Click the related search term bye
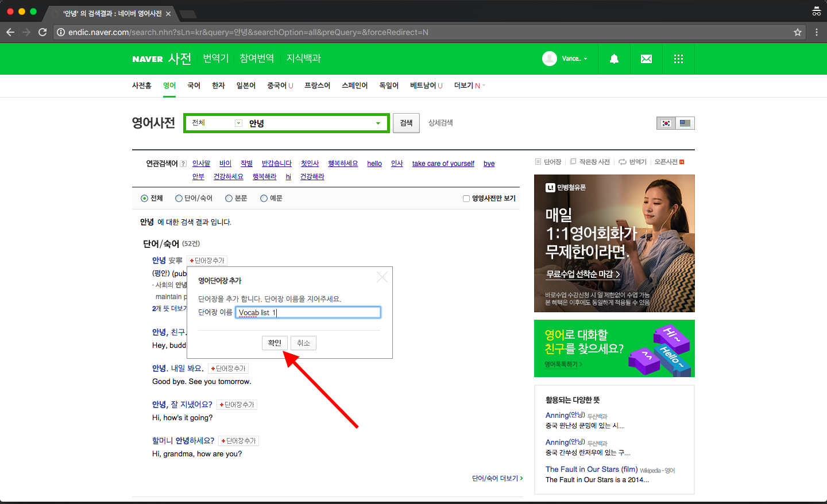This screenshot has width=827, height=504. point(489,164)
